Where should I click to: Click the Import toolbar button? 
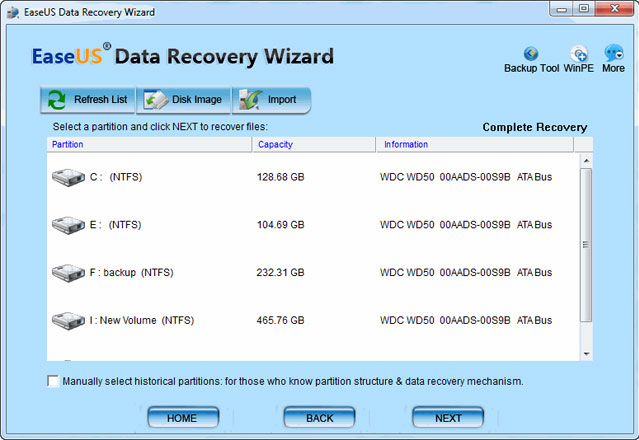click(x=271, y=100)
